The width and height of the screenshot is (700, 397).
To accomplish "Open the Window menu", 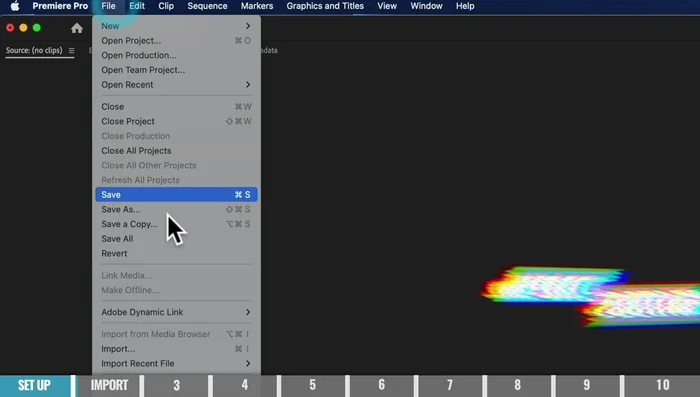I will pyautogui.click(x=426, y=6).
